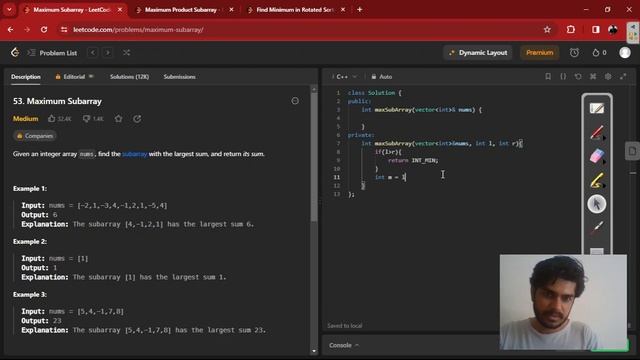Click the 'return INT_MIN;' code line
Screen dimensions: 640x360
tap(413, 160)
